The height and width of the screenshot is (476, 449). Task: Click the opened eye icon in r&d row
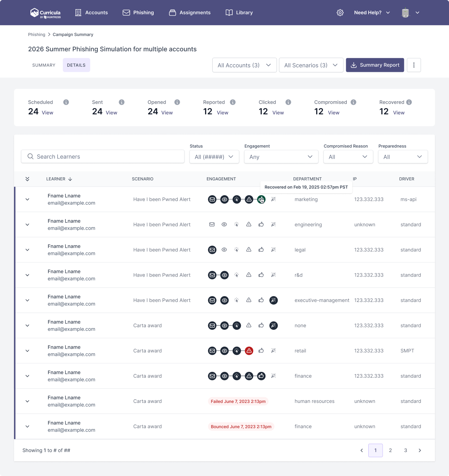(x=225, y=275)
